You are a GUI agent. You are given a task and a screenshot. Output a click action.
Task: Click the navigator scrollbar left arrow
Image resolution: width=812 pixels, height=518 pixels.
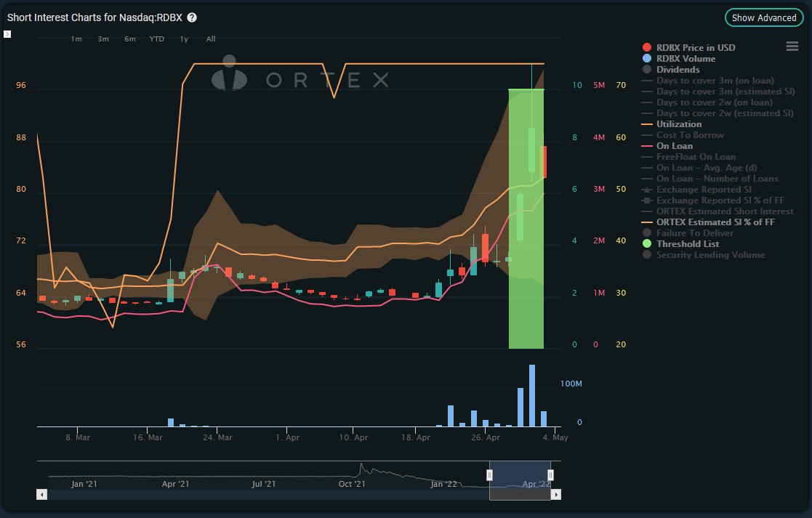point(42,495)
